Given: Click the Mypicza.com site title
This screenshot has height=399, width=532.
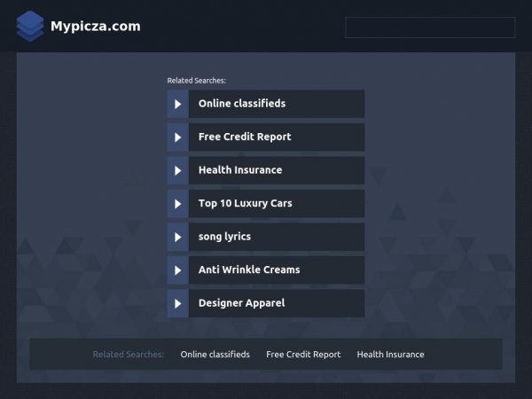Looking at the screenshot, I should pos(95,27).
